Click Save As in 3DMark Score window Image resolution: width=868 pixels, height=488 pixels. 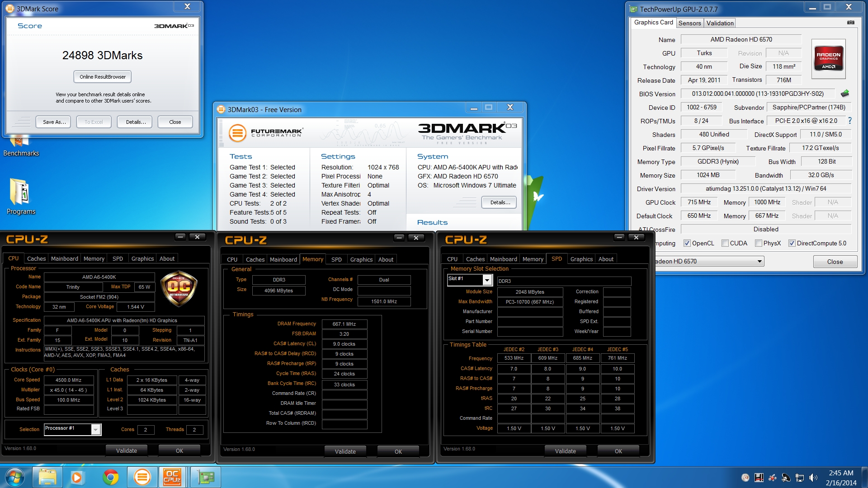54,122
